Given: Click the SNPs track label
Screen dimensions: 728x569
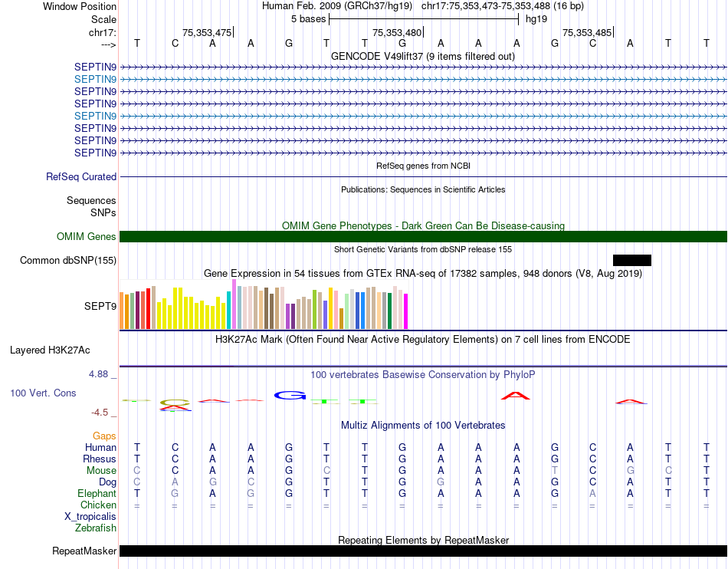Looking at the screenshot, I should [103, 212].
